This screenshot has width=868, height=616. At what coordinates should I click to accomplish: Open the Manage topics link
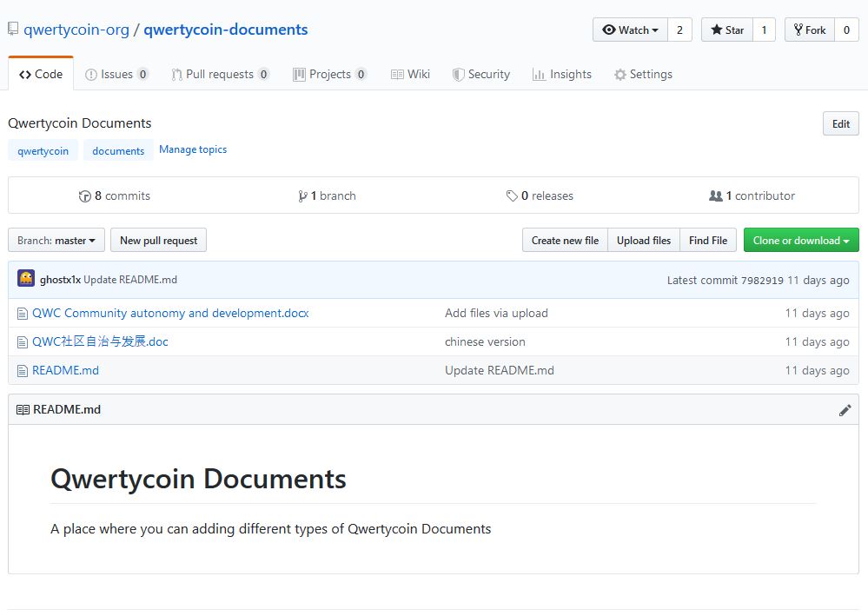pos(193,149)
